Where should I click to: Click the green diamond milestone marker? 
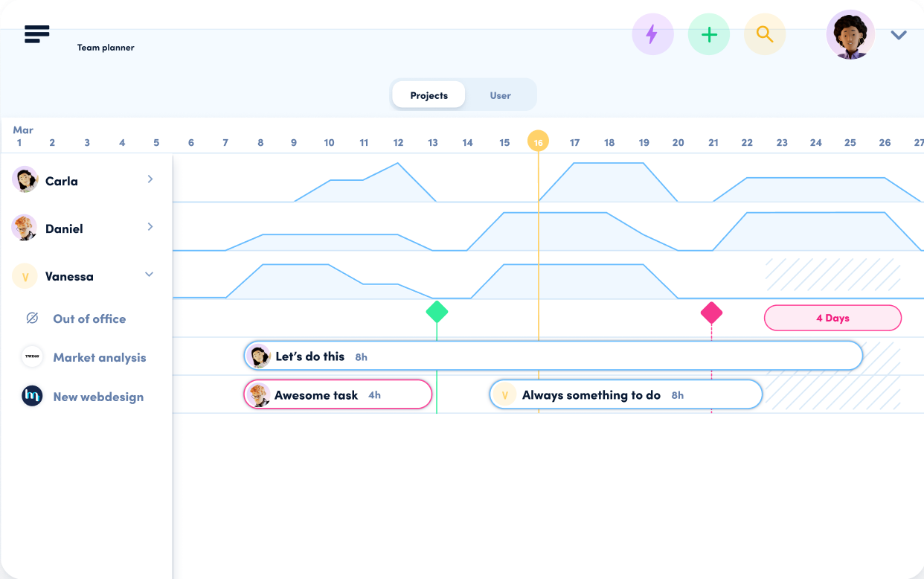click(x=437, y=312)
